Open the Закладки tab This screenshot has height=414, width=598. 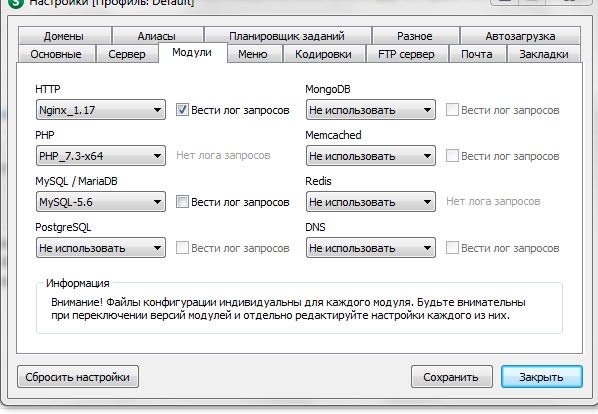point(543,54)
